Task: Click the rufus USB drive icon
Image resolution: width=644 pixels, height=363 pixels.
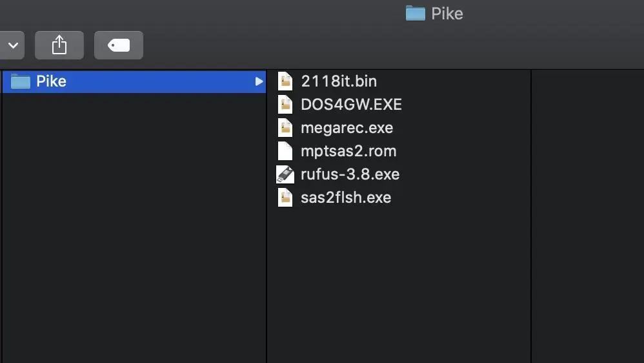Action: pos(285,174)
